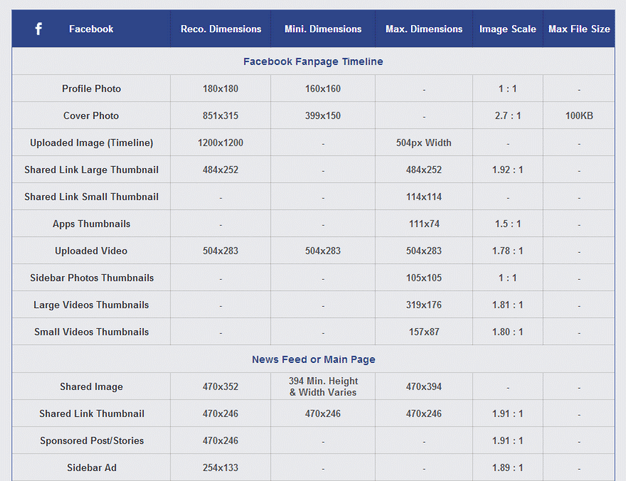Click Max. Dimensions 484x252 in Large Thumbnail row
This screenshot has height=481, width=626.
pos(424,170)
